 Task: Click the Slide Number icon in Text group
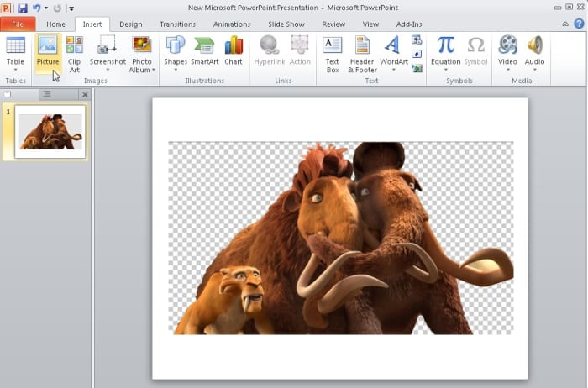click(x=417, y=54)
